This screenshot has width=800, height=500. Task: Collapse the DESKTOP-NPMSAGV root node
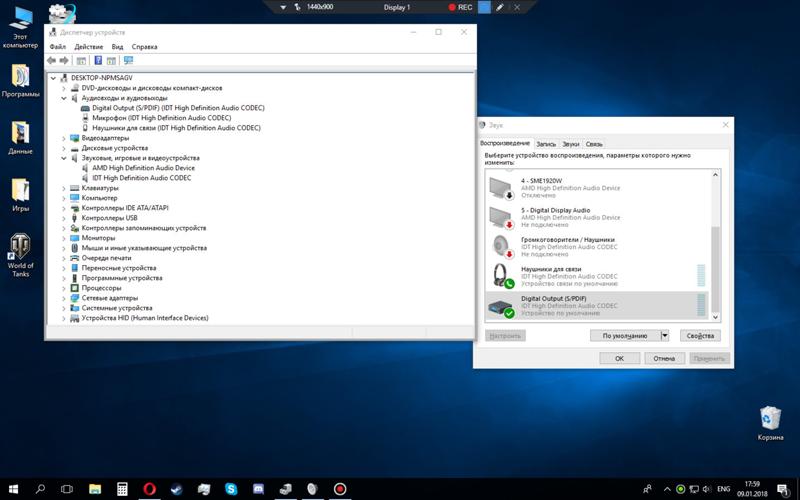click(53, 78)
